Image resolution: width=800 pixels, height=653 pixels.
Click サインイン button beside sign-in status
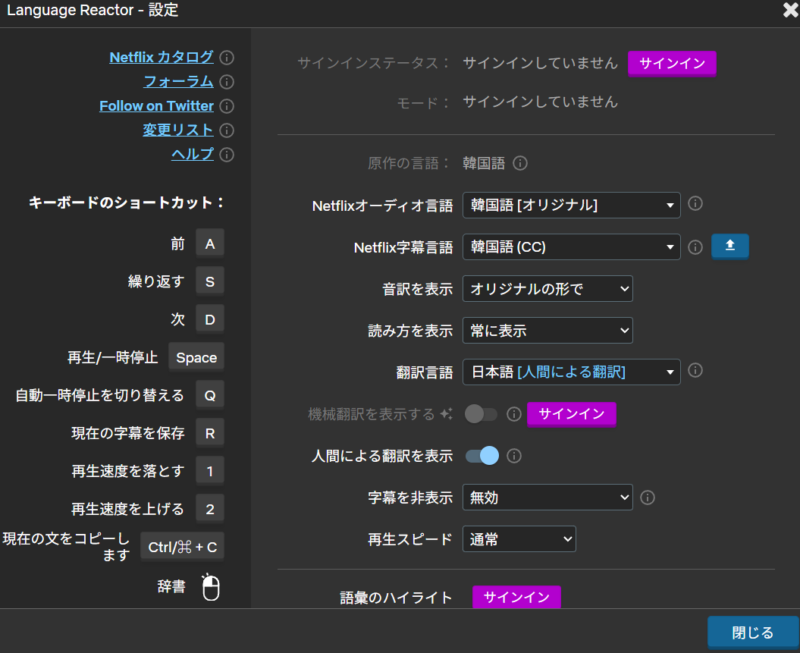coord(672,63)
